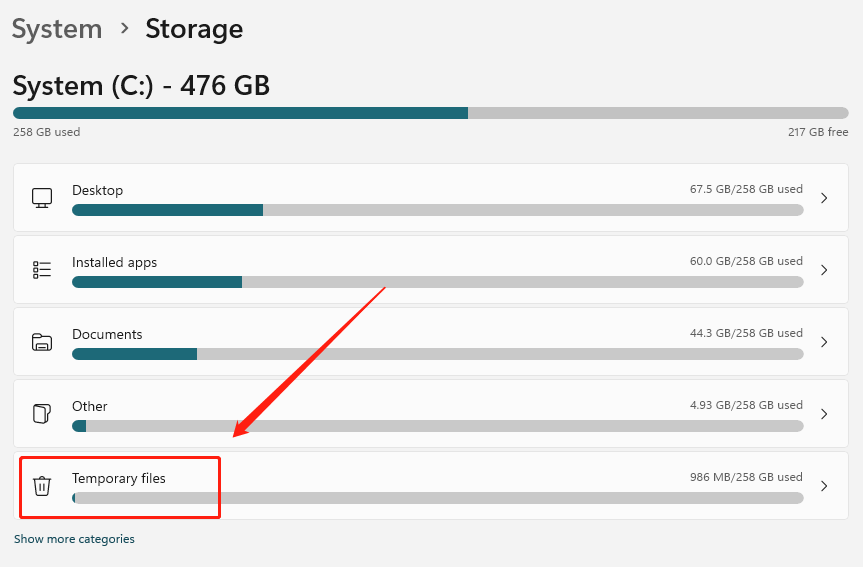
Task: Click the Temporary files 986 MB usage text
Action: [746, 478]
